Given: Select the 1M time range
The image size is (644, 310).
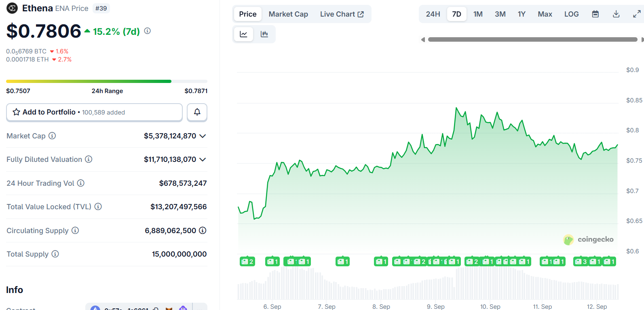Looking at the screenshot, I should point(478,14).
